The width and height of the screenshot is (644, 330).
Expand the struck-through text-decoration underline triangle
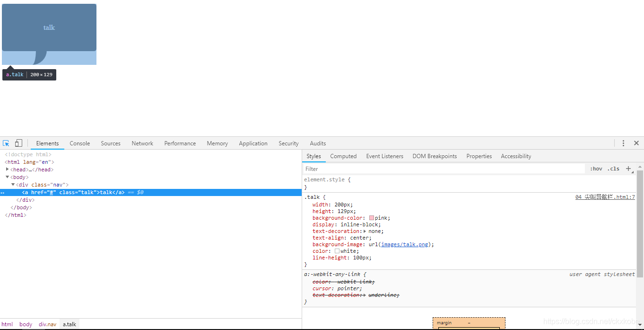(x=365, y=295)
